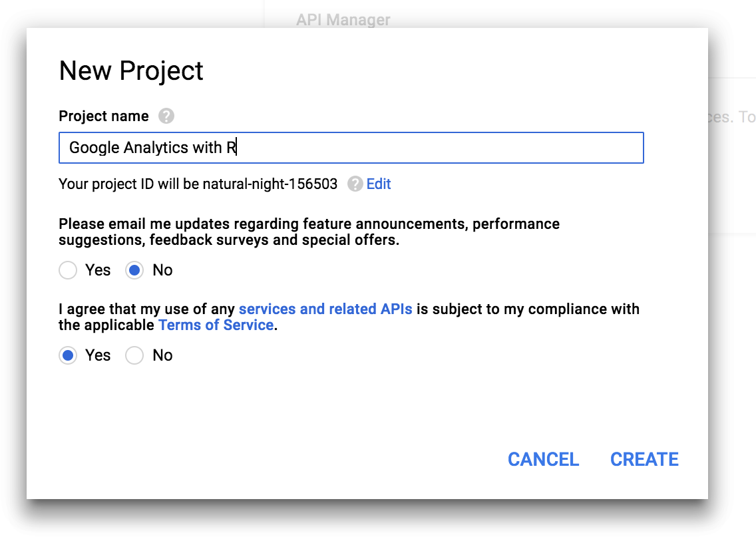Create the new project
The height and width of the screenshot is (543, 756).
645,459
